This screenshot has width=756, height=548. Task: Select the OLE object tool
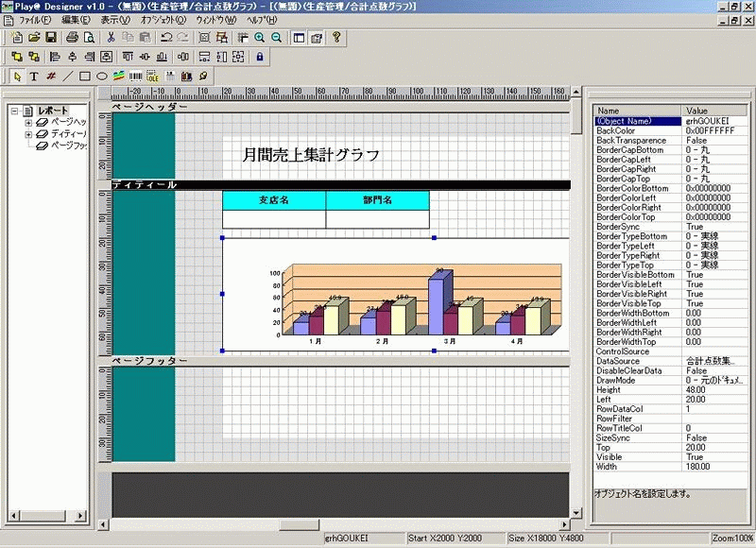pyautogui.click(x=152, y=76)
